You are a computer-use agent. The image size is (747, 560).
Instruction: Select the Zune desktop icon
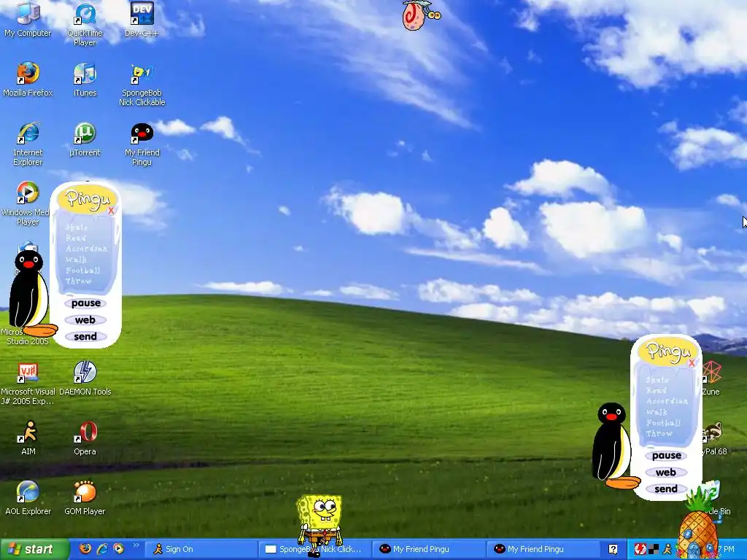tap(711, 378)
